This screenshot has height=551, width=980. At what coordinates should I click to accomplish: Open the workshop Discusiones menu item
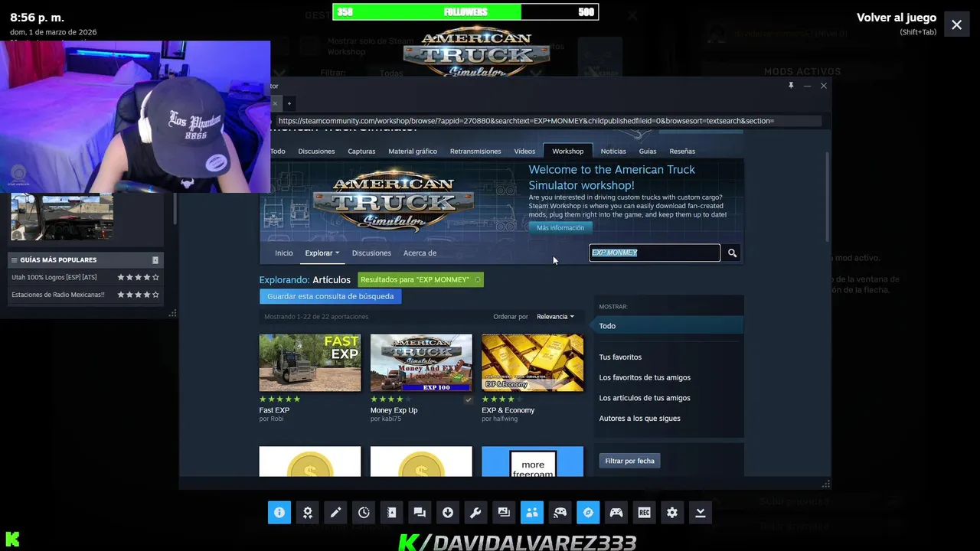coord(371,253)
